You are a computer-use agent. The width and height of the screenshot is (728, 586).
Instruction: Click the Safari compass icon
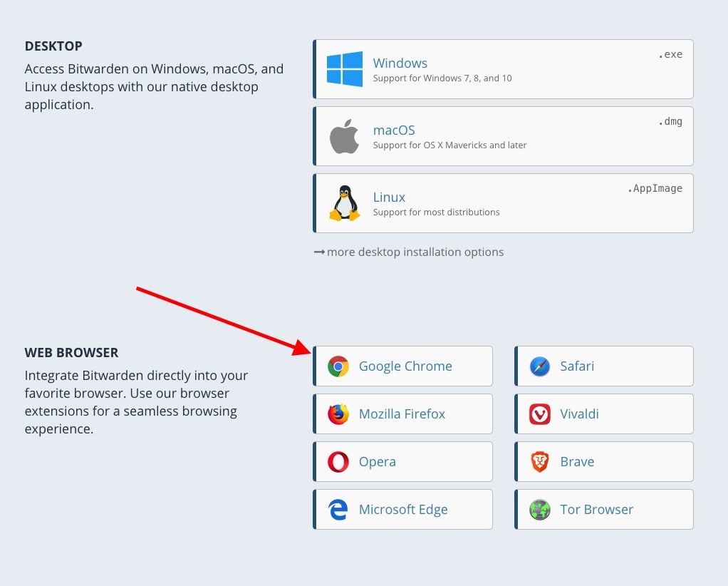[539, 366]
